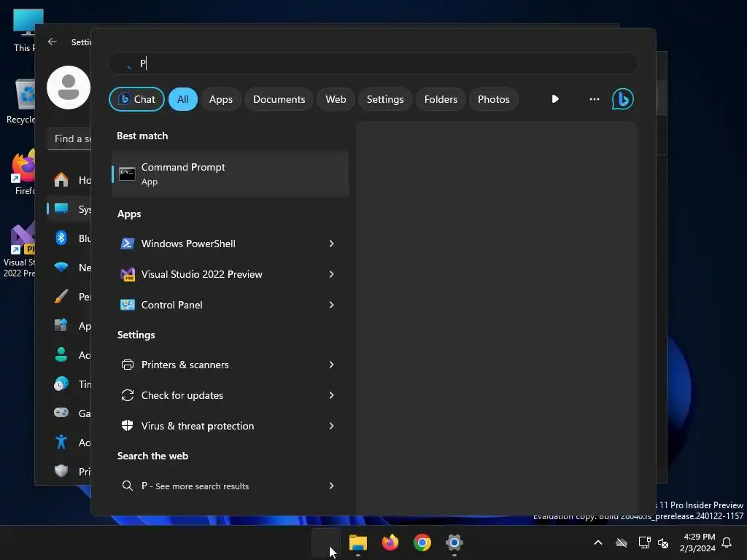Show hidden tray icons chevron
The width and height of the screenshot is (747, 560).
point(598,542)
